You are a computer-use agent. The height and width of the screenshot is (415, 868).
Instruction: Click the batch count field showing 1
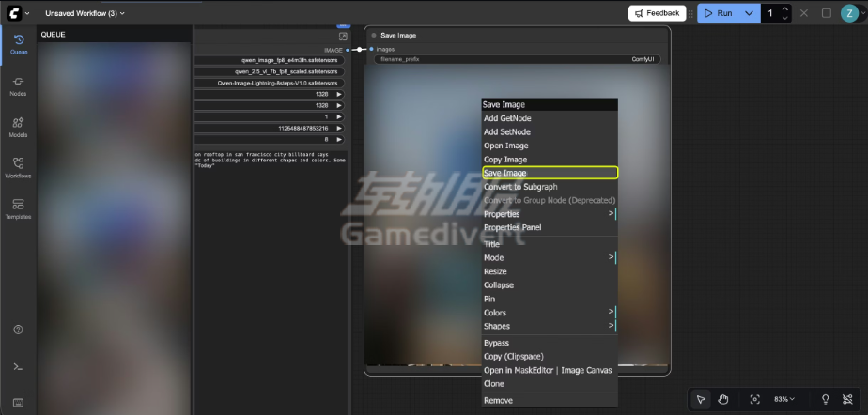tap(770, 13)
